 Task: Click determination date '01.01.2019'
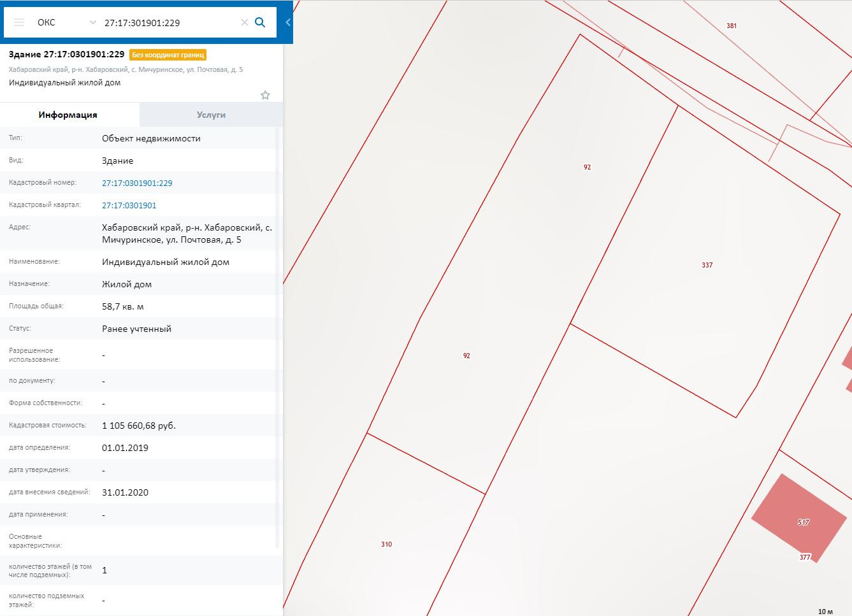[x=125, y=448]
